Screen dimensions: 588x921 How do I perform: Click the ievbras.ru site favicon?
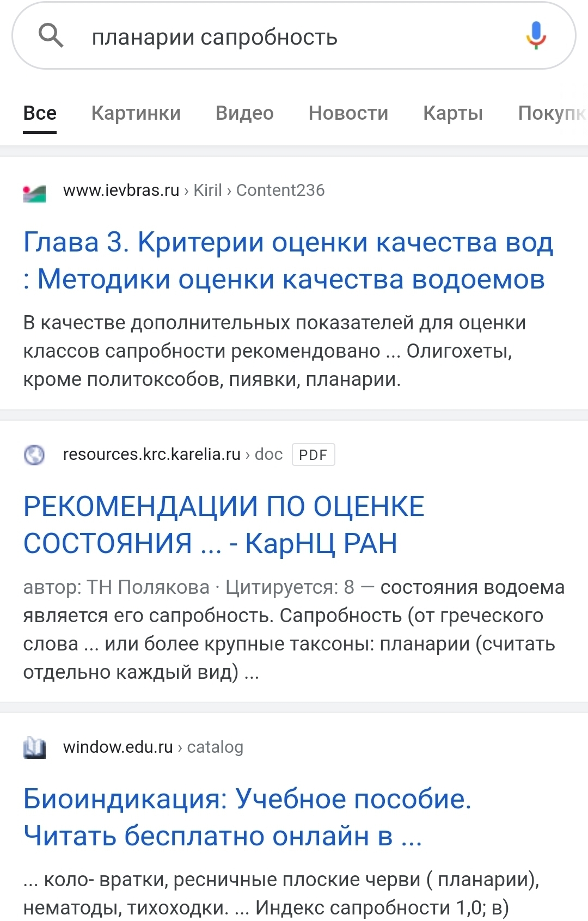(34, 193)
